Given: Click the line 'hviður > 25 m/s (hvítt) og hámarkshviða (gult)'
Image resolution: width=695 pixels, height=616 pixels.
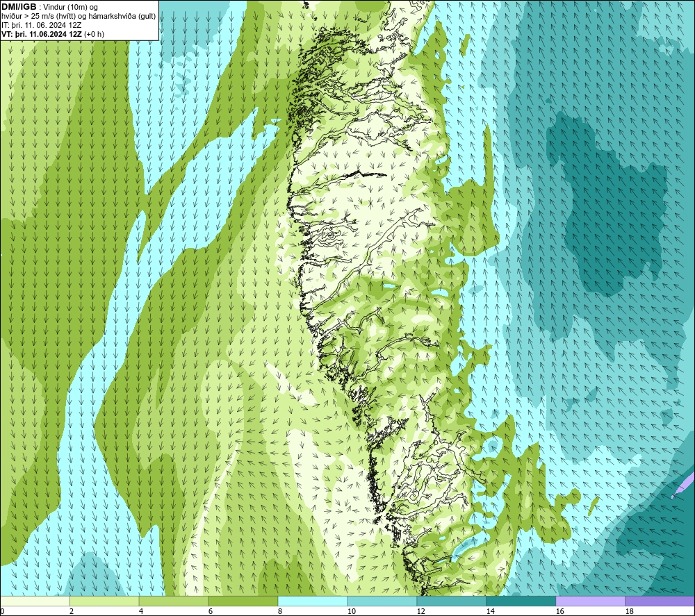Looking at the screenshot, I should [x=79, y=16].
